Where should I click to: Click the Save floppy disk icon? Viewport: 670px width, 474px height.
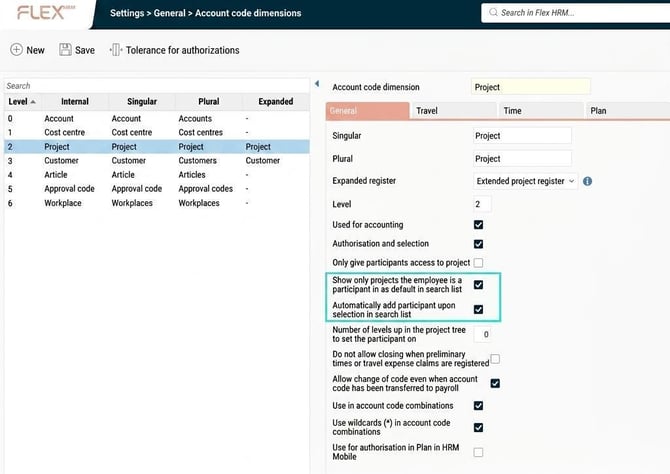(x=65, y=50)
